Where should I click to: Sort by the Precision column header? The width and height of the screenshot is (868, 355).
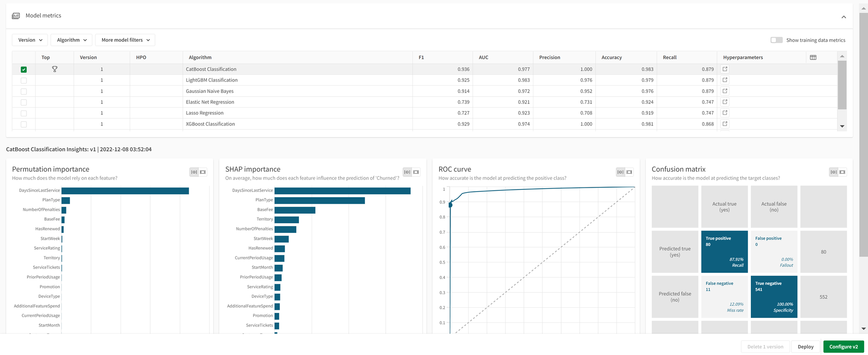pyautogui.click(x=564, y=57)
